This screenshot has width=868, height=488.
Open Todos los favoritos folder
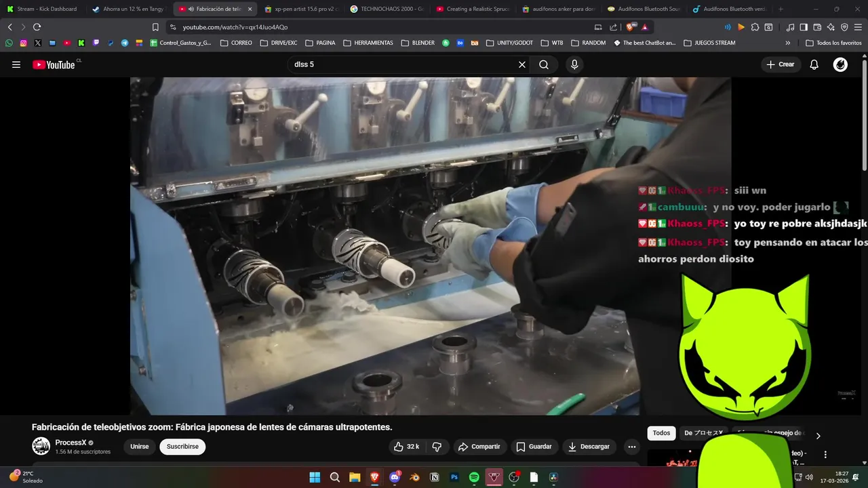point(833,43)
